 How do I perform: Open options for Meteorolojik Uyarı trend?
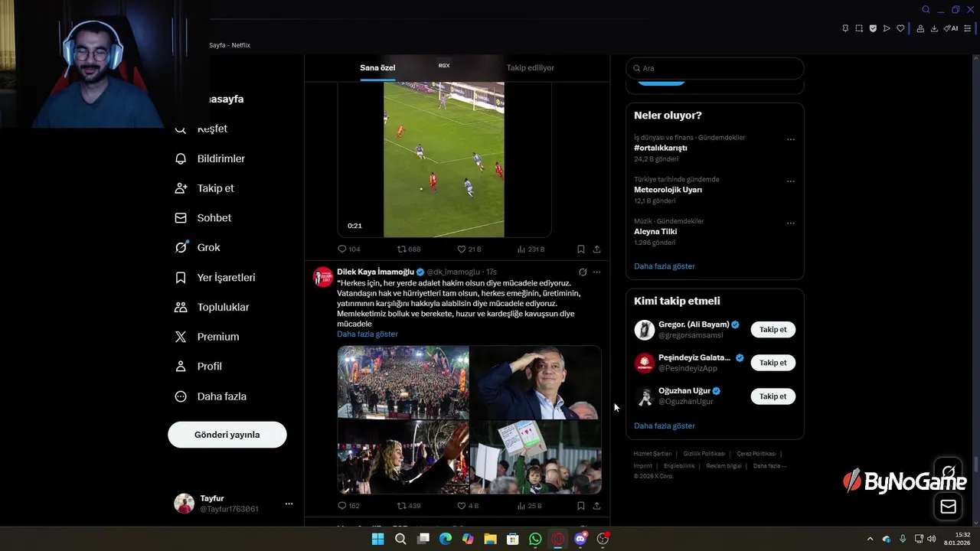[791, 181]
